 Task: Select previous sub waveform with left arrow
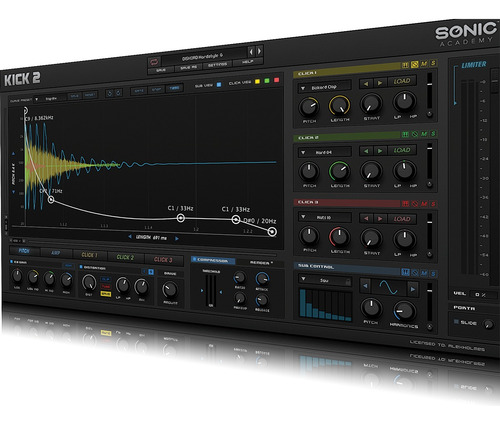(365, 286)
